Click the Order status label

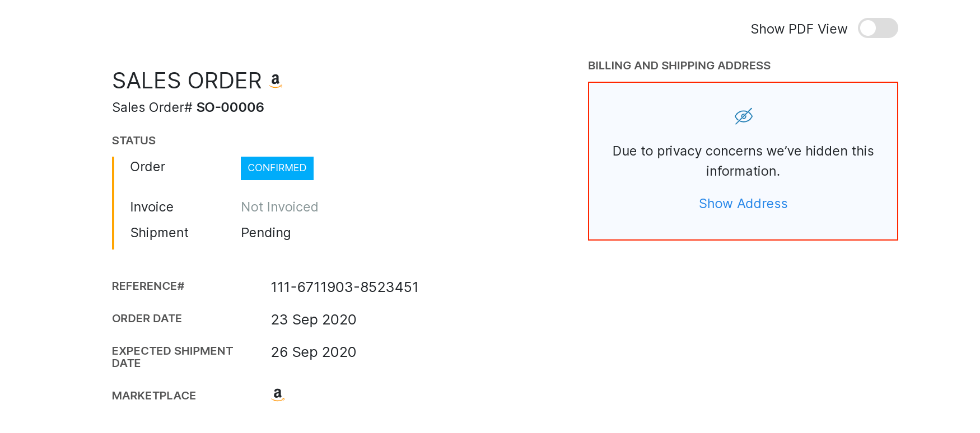pos(147,167)
